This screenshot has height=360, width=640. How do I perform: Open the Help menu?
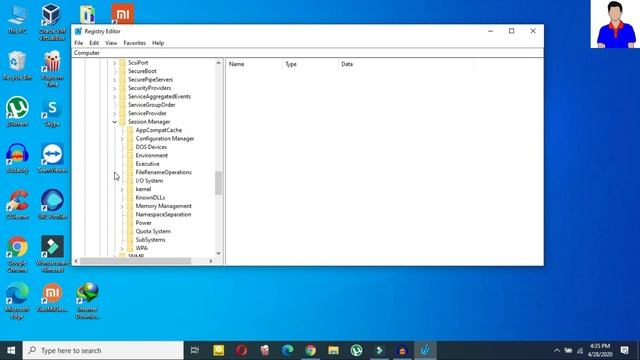[x=158, y=43]
